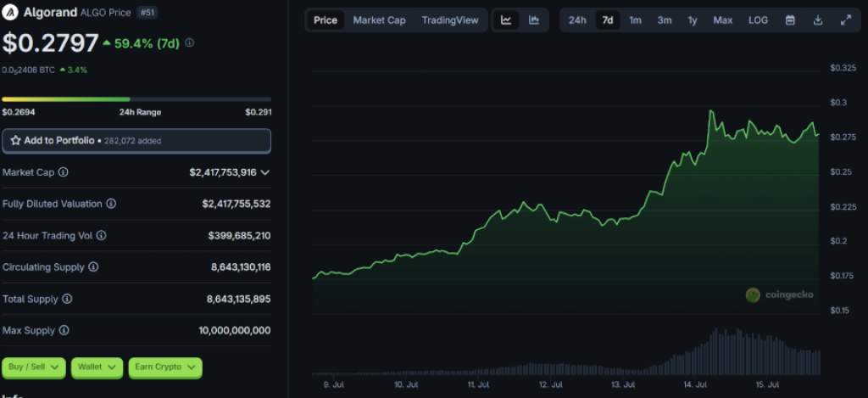Click the 8,643,135,895 total supply value
The width and height of the screenshot is (868, 398).
pyautogui.click(x=238, y=299)
